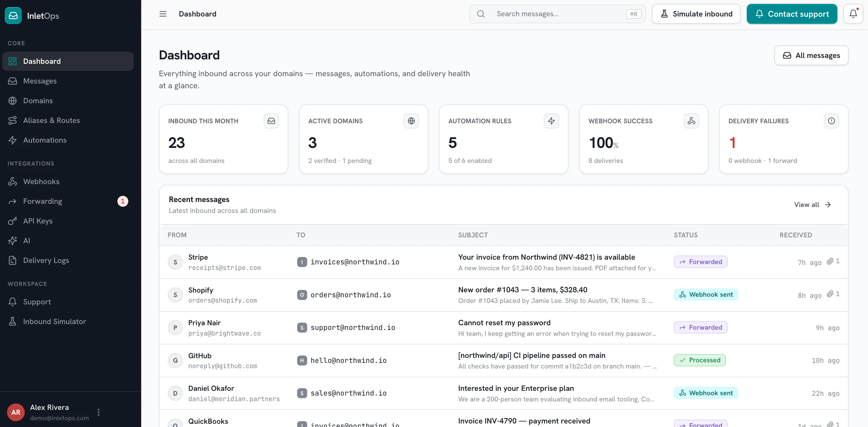The image size is (868, 427).
Task: Open Forwarding in the sidebar
Action: coord(68,201)
